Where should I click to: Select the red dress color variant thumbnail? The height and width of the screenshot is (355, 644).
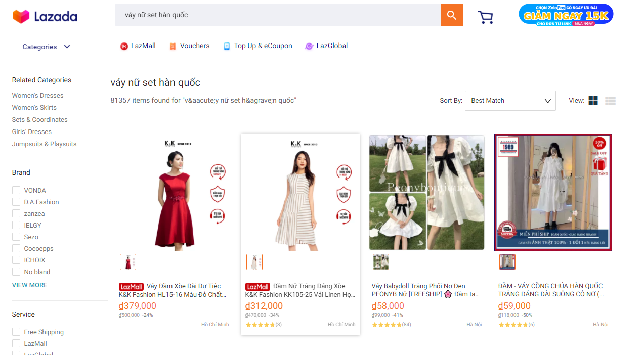point(128,262)
